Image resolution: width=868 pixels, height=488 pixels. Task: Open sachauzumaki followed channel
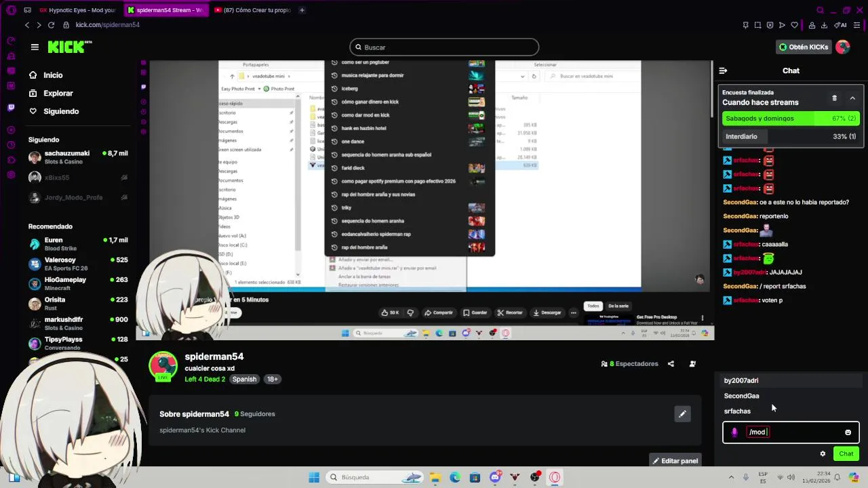point(78,157)
